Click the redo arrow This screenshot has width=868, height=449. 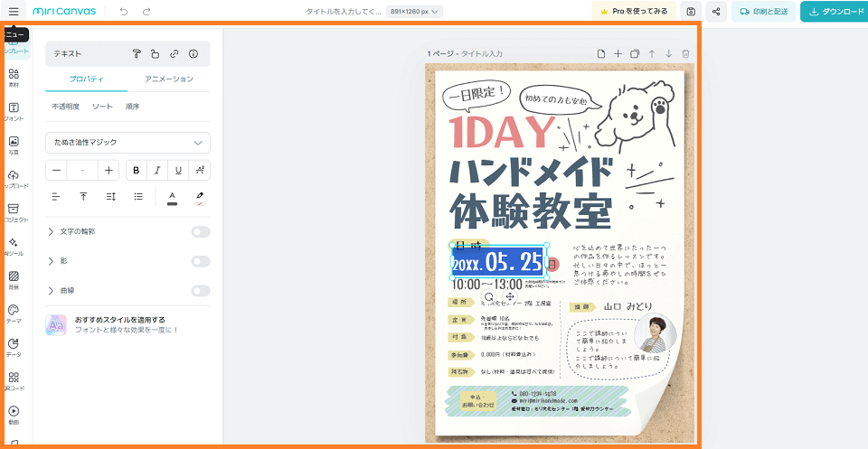tap(146, 11)
